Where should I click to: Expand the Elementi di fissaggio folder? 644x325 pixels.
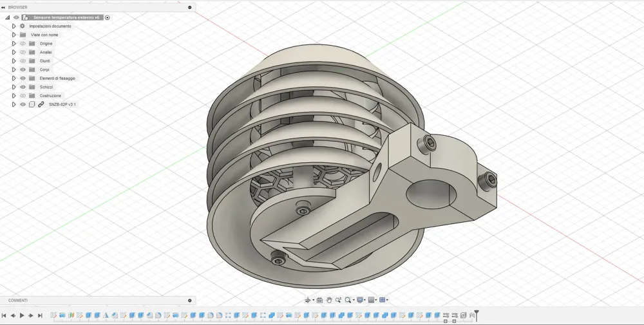(x=14, y=79)
